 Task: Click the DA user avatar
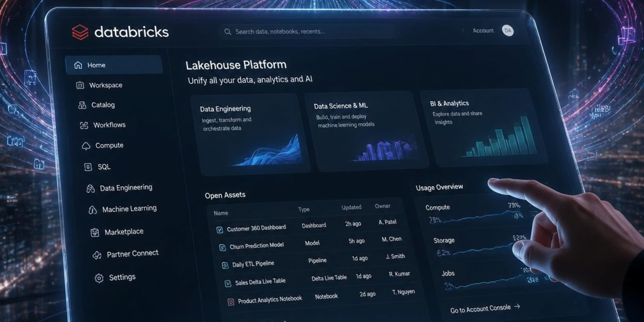[508, 31]
